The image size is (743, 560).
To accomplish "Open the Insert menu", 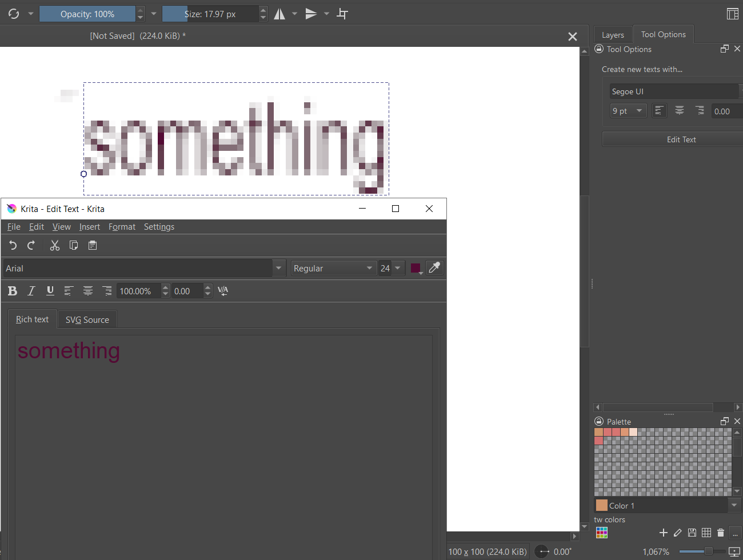I will (x=90, y=227).
